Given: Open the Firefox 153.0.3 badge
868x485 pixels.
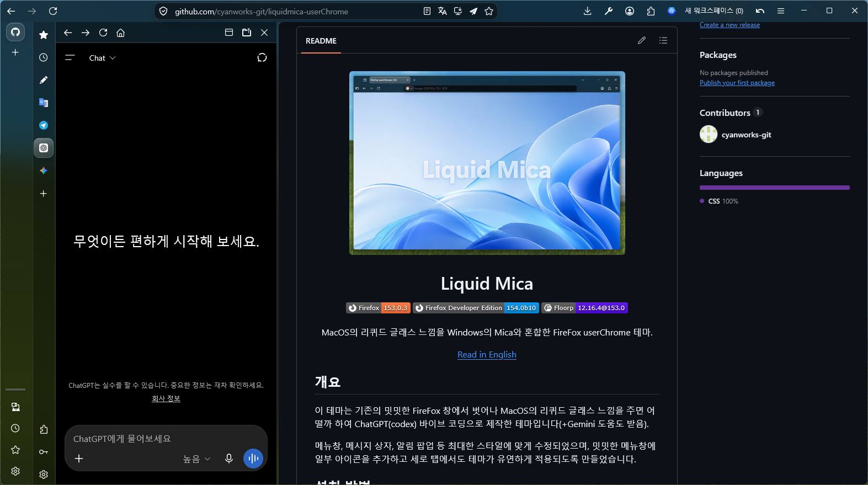Looking at the screenshot, I should 378,308.
